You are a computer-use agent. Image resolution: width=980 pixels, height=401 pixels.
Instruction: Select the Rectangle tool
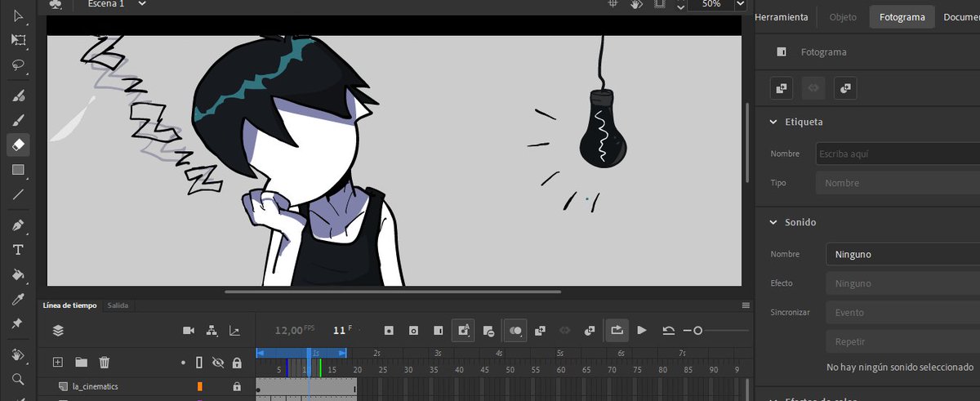coord(18,170)
